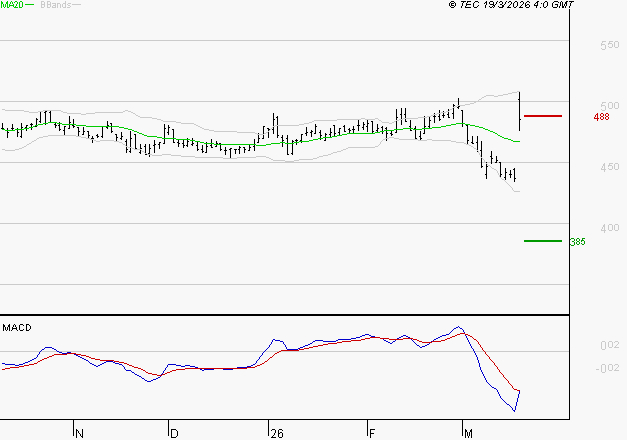Screen dimensions: 627x440
Task: Click the green support line at 385
Action: (543, 241)
